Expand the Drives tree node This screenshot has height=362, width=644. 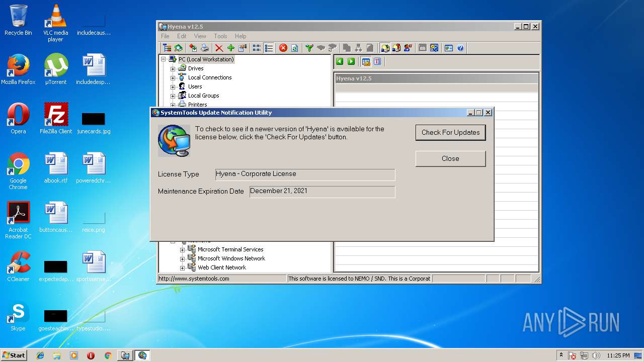click(x=173, y=68)
